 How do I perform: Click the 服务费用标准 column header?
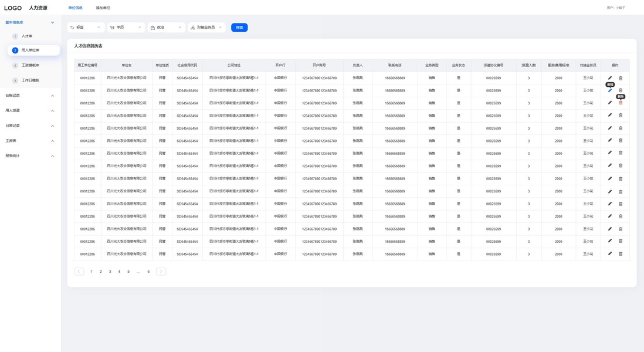tap(558, 65)
